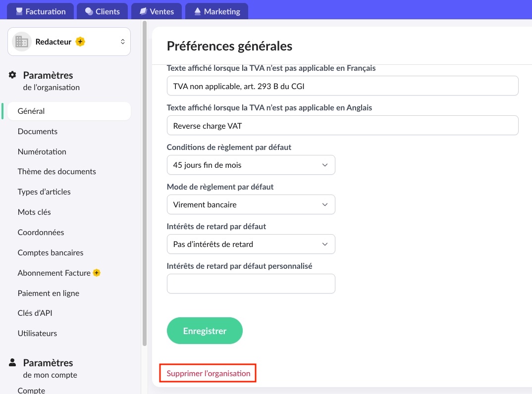This screenshot has height=394, width=532.
Task: Click the green Enregistrer button
Action: 205,331
